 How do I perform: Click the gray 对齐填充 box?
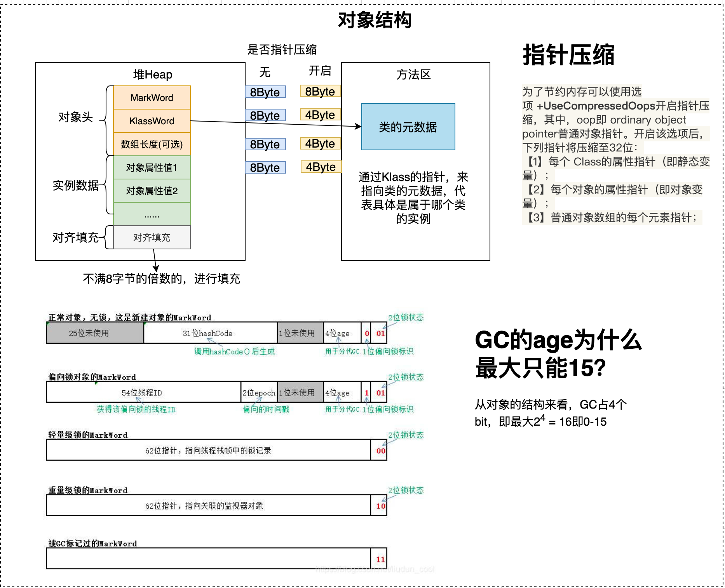coord(152,237)
